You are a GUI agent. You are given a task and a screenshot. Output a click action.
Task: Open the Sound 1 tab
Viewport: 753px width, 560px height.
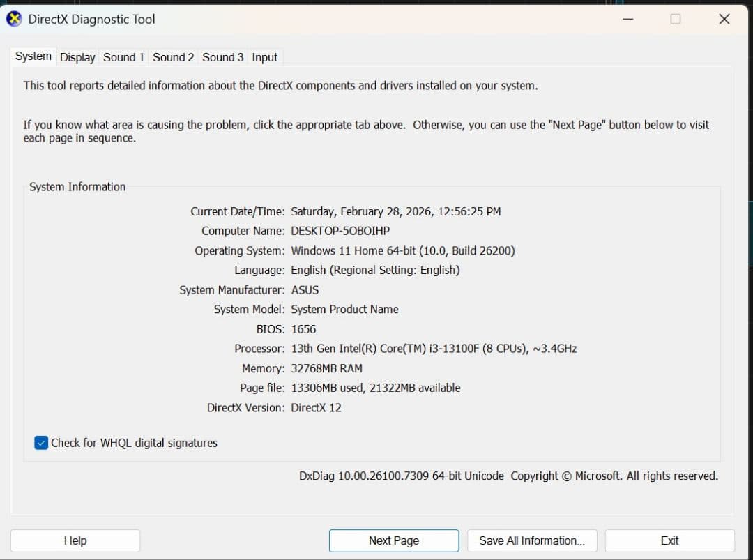point(123,57)
